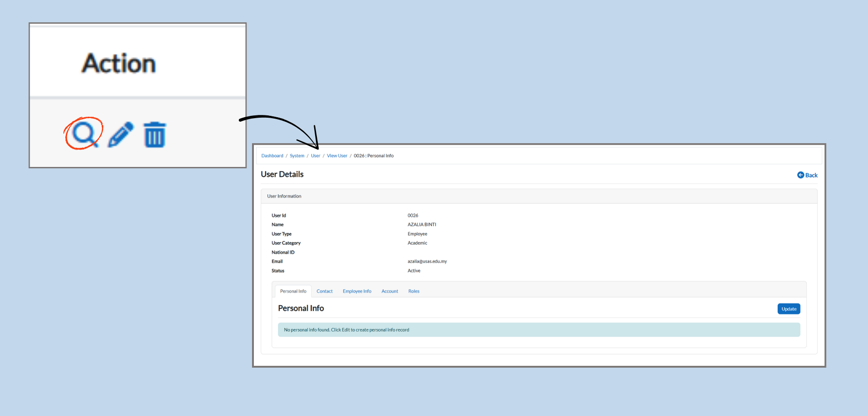Viewport: 868px width, 416px height.
Task: Switch to the Contact tab
Action: 325,291
